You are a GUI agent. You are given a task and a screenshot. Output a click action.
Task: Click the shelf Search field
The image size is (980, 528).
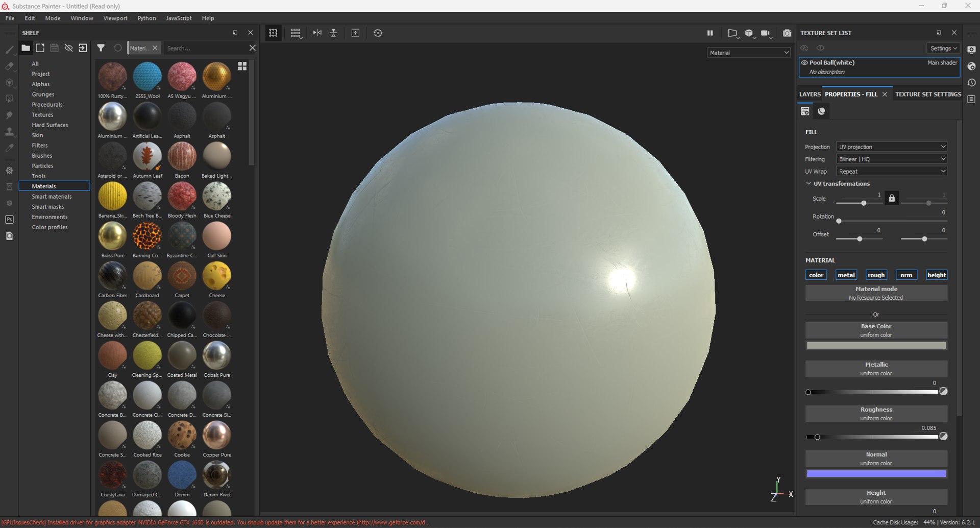206,48
